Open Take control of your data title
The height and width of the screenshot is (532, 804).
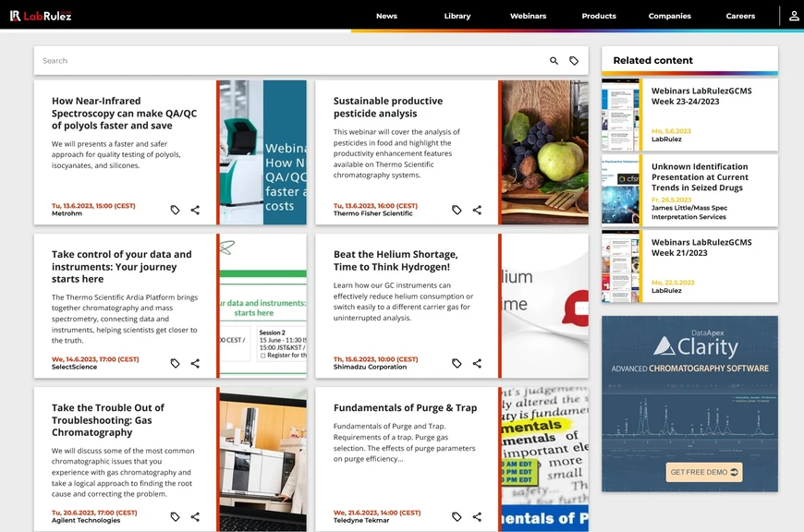pyautogui.click(x=121, y=267)
